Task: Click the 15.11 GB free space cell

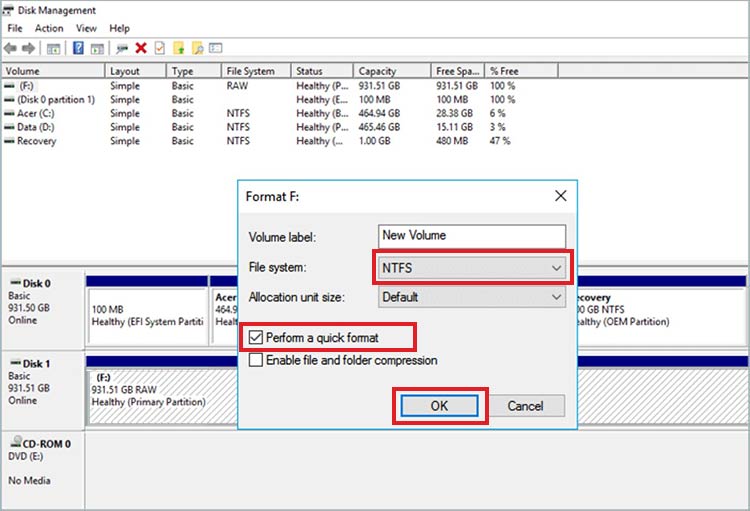Action: coord(454,127)
